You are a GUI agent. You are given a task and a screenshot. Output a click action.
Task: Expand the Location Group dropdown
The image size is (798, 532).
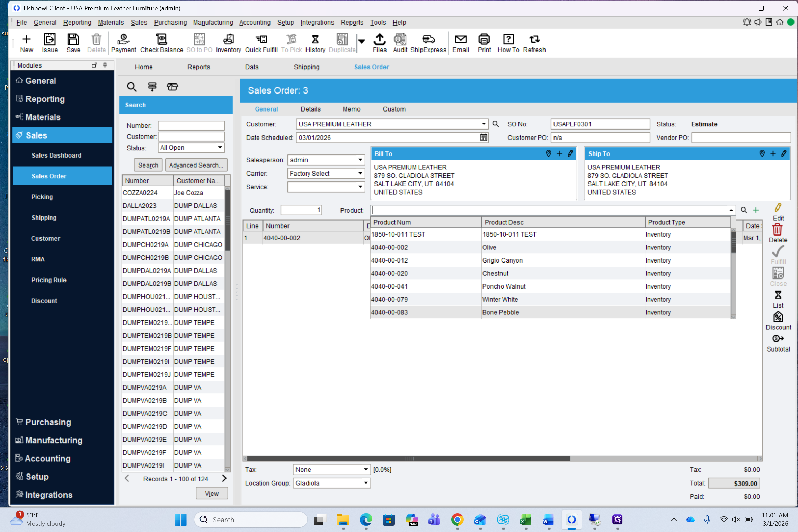point(366,483)
